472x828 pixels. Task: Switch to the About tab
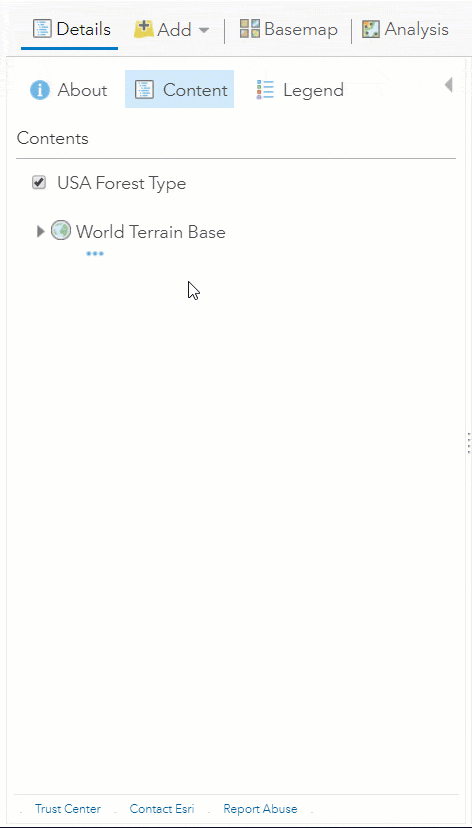(69, 90)
